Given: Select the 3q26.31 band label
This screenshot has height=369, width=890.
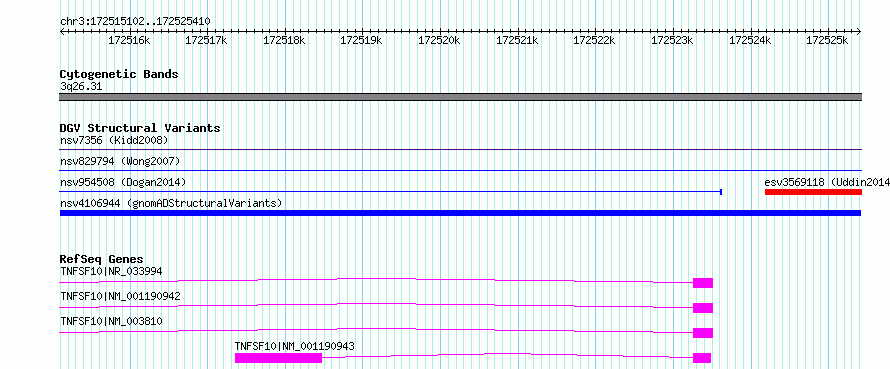Looking at the screenshot, I should 81,87.
